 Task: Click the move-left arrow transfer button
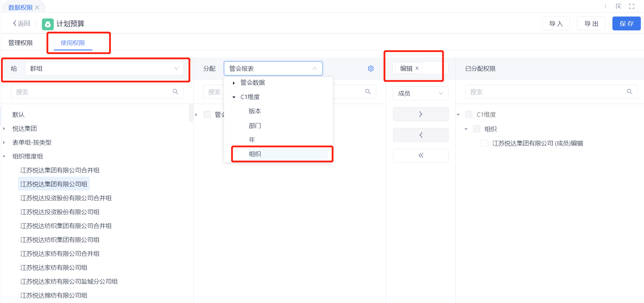(421, 135)
